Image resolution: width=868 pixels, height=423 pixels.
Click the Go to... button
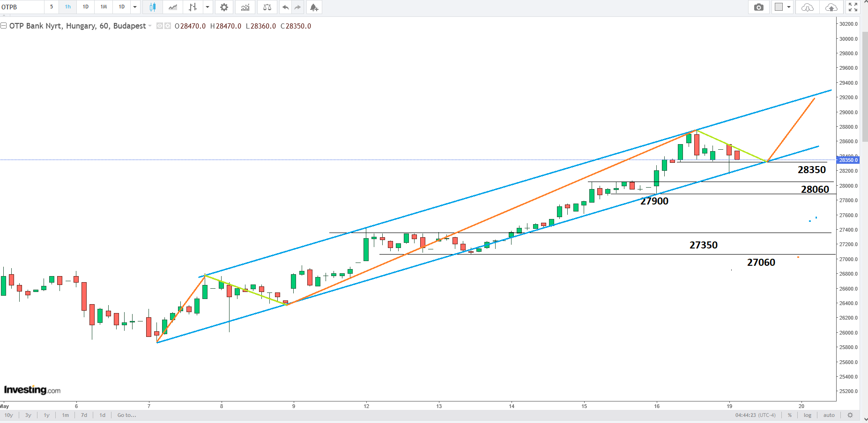126,415
